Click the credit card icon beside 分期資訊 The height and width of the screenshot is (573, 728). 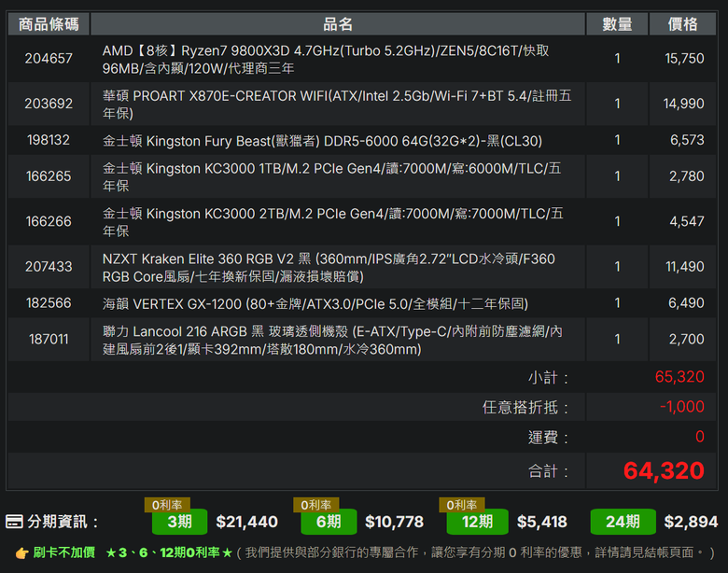point(14,522)
